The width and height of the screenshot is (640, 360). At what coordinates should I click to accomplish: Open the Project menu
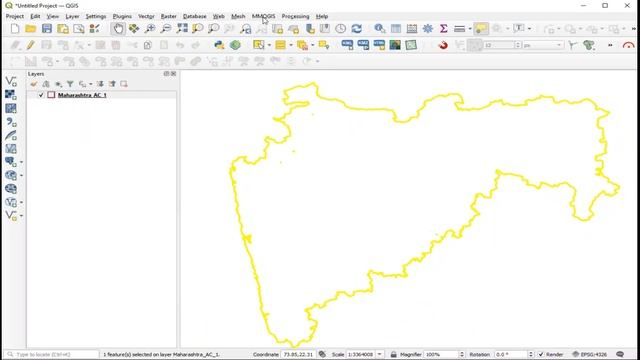tap(15, 16)
